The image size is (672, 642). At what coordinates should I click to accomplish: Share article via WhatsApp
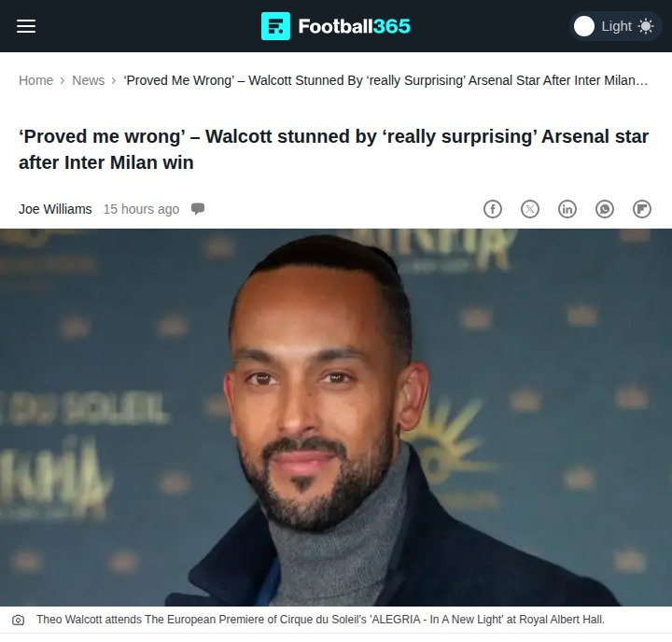(605, 209)
